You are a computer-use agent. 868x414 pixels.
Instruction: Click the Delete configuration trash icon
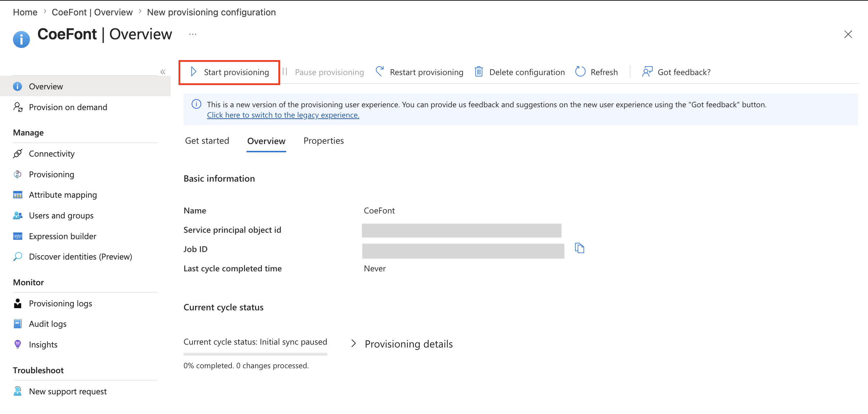click(x=479, y=72)
